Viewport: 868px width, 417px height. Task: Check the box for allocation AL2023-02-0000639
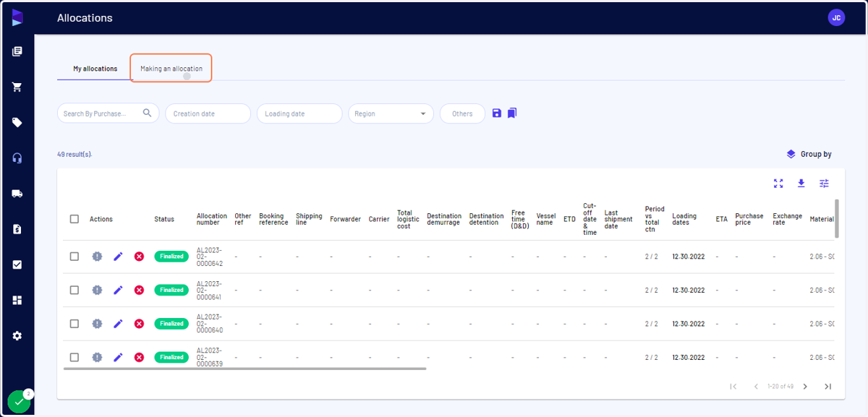pyautogui.click(x=75, y=357)
